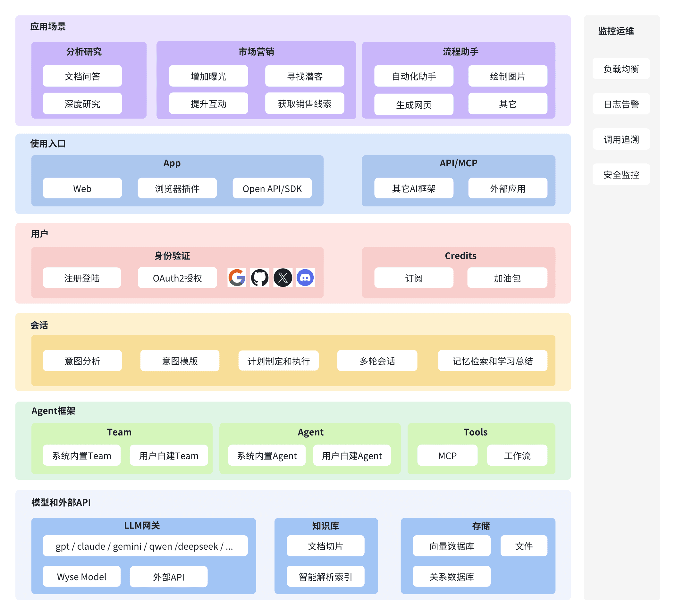The image size is (676, 616).
Task: Select the Wyse Model box
Action: coord(81,577)
